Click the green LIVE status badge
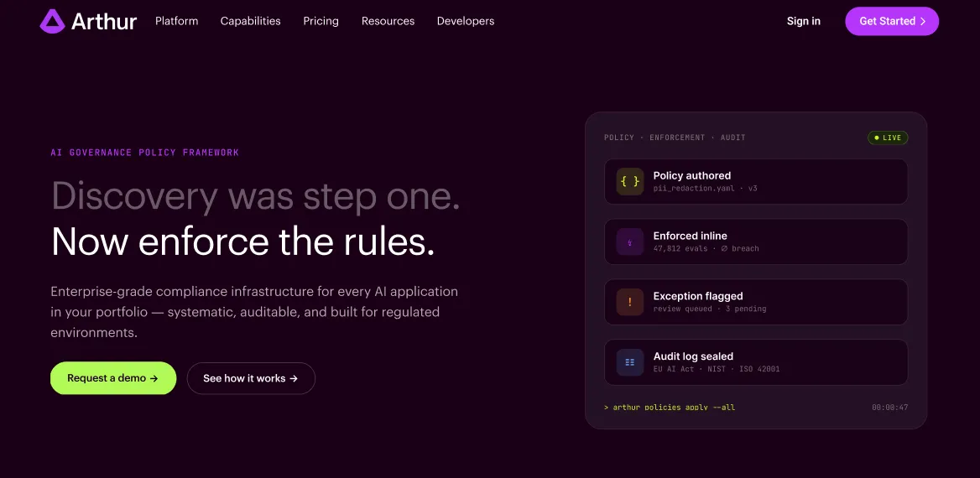Image resolution: width=980 pixels, height=478 pixels. pos(888,138)
